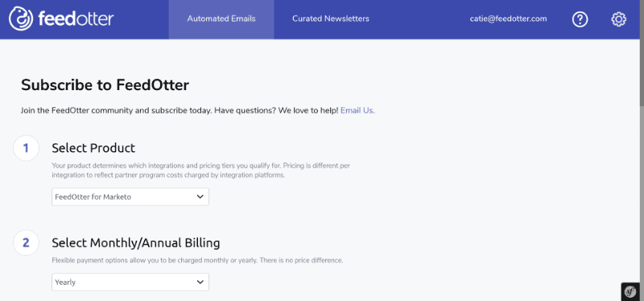Expand the Yearly billing dropdown
The height and width of the screenshot is (301, 644).
[x=130, y=282]
